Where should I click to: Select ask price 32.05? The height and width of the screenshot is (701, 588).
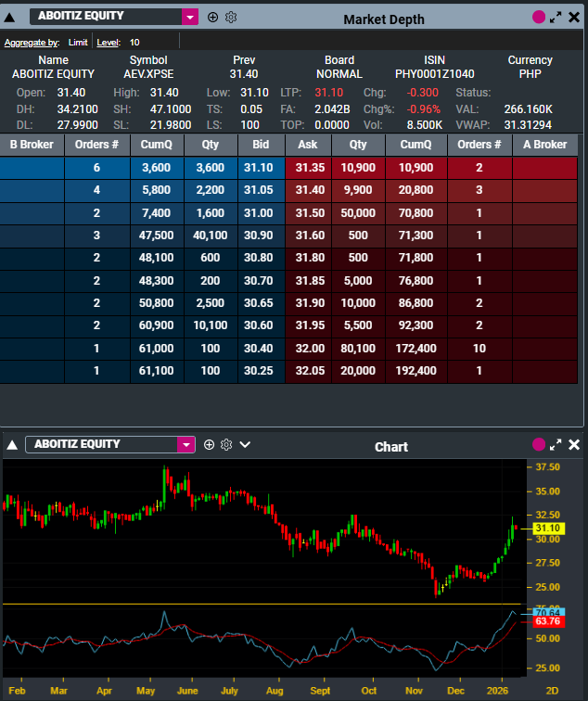310,371
